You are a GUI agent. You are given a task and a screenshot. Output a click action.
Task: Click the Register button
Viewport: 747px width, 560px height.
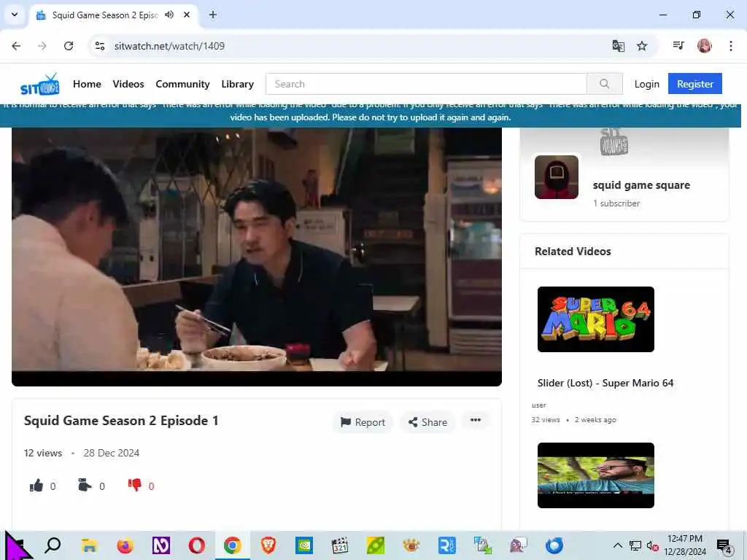click(x=695, y=84)
